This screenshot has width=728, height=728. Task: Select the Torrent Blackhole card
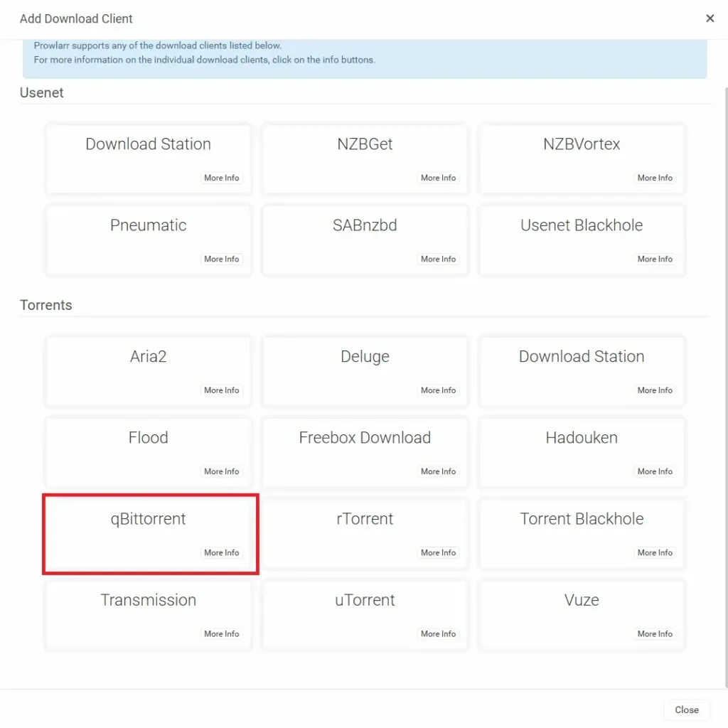coord(581,520)
